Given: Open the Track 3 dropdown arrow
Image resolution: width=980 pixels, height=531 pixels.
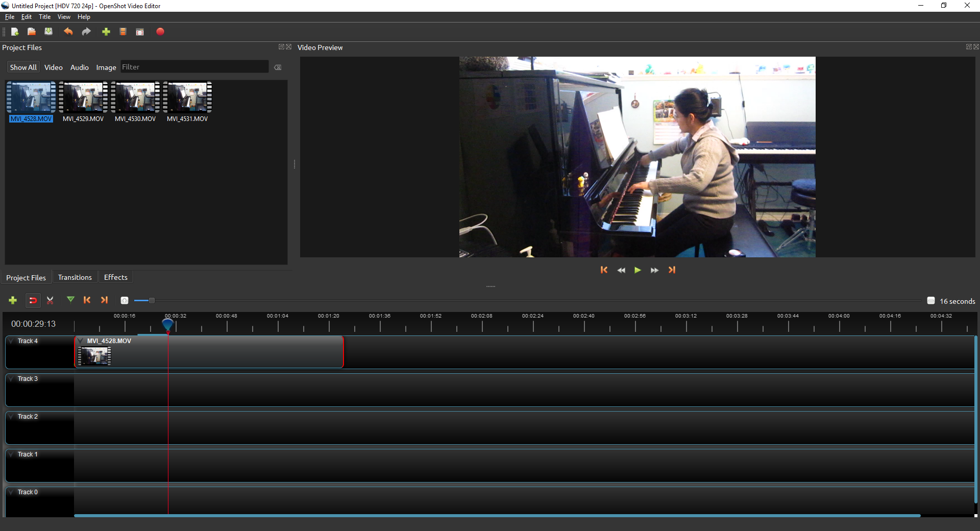Looking at the screenshot, I should (11, 379).
